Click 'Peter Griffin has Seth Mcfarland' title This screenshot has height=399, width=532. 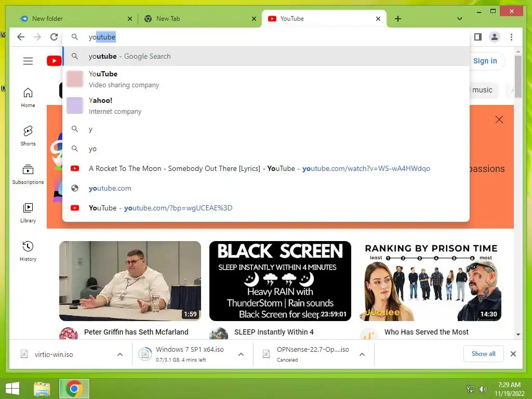pos(136,332)
